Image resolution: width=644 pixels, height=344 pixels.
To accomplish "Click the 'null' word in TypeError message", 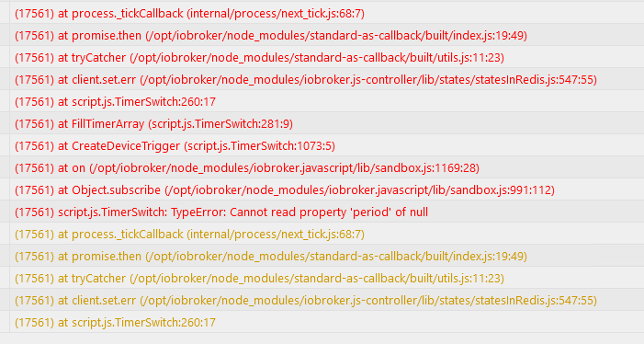I will coord(419,212).
